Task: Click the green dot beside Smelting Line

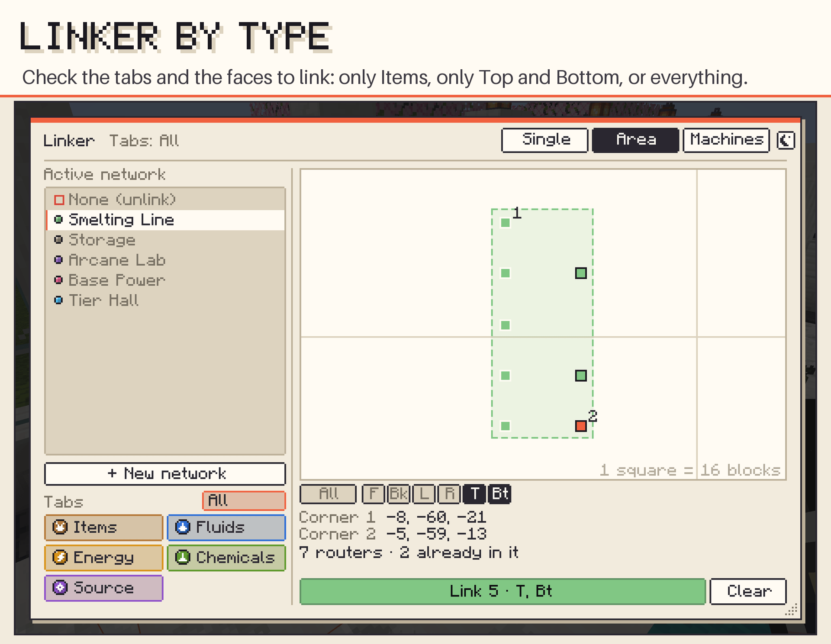Action: point(59,219)
